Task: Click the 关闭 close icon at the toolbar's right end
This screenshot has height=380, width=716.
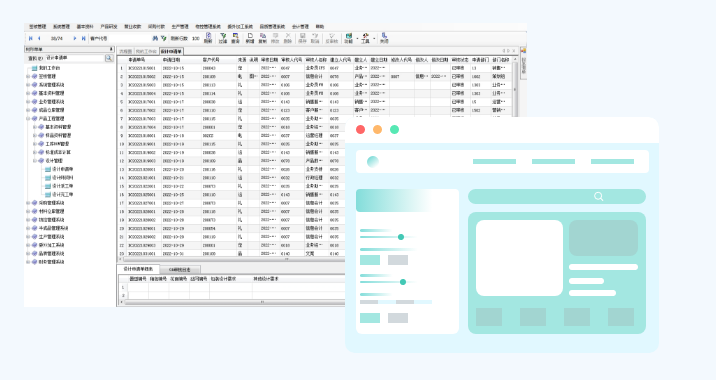Action: click(384, 38)
